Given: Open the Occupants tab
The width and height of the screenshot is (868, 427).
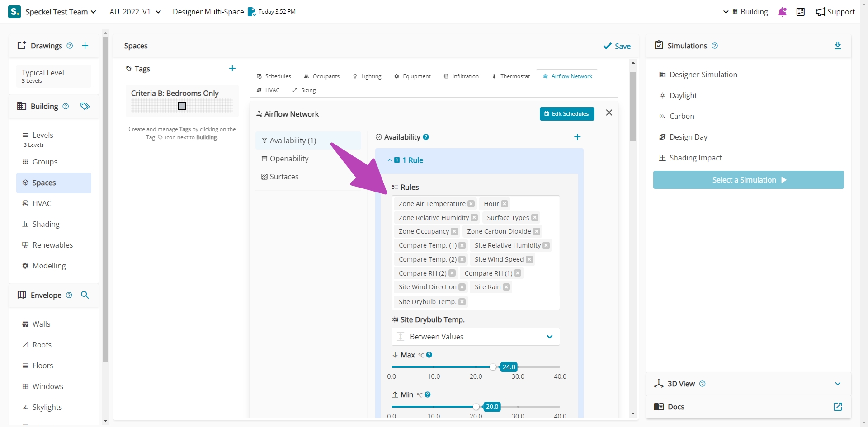Looking at the screenshot, I should pyautogui.click(x=321, y=76).
